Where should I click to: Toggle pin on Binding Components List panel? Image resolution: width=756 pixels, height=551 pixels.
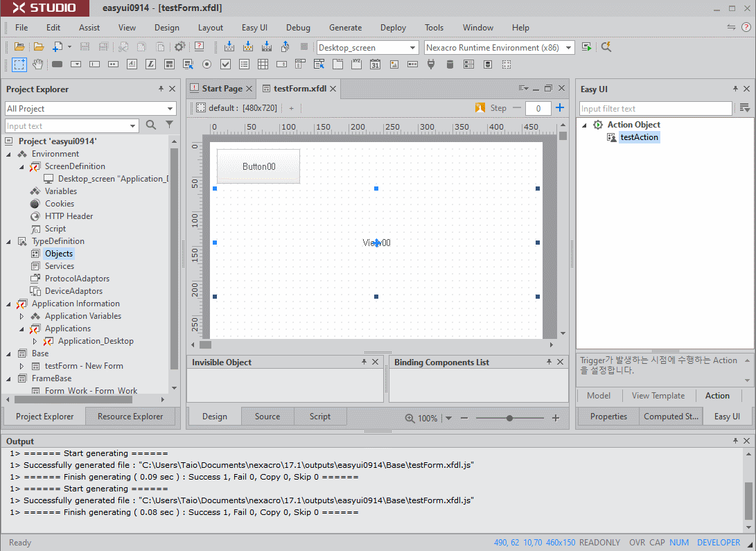(549, 362)
